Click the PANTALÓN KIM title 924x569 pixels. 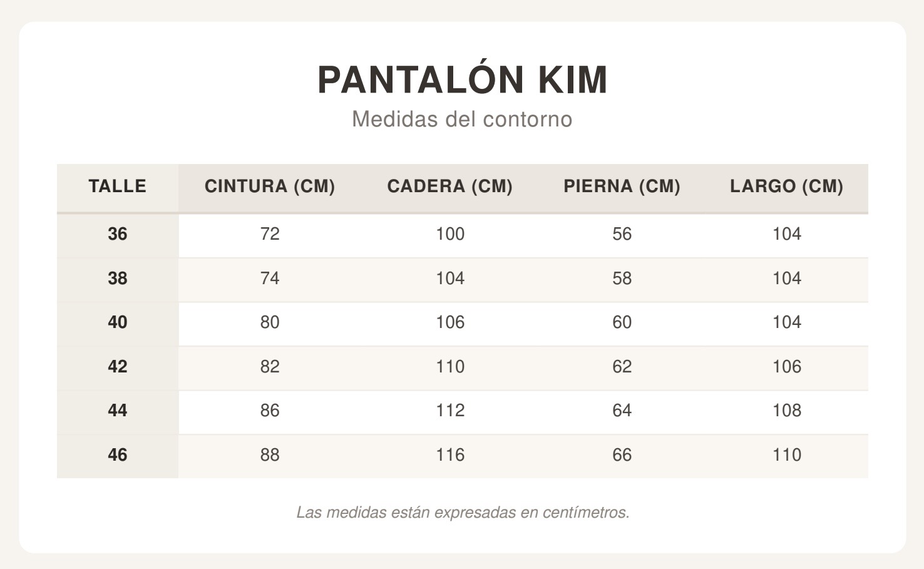(x=463, y=79)
